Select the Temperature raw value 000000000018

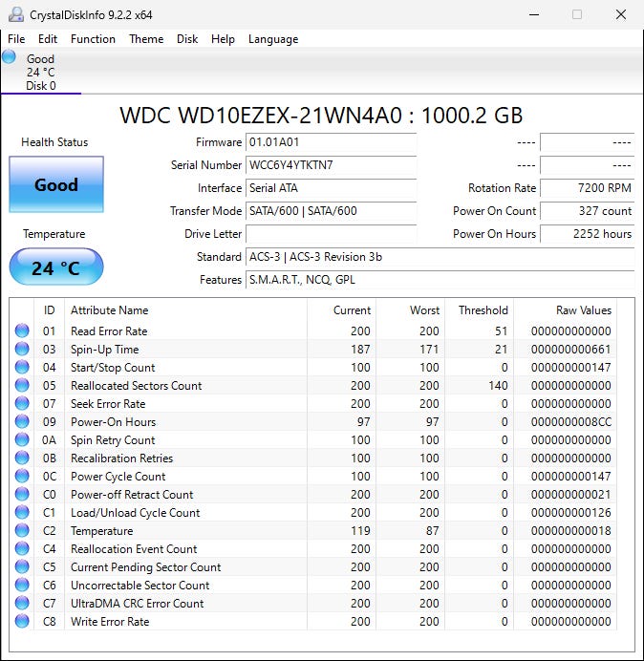click(x=571, y=531)
